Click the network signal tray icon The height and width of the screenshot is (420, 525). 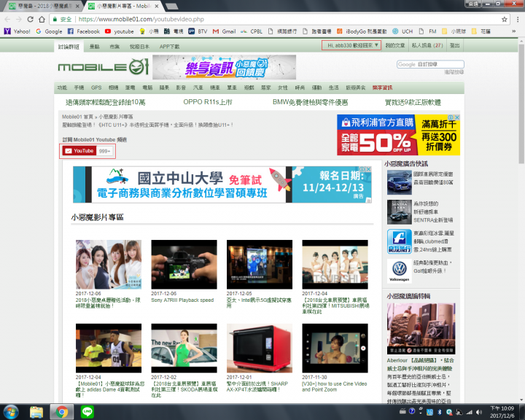(x=470, y=412)
